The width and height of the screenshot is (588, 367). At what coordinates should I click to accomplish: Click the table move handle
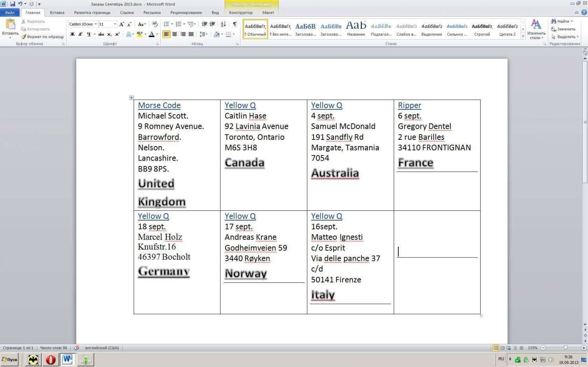tap(131, 98)
